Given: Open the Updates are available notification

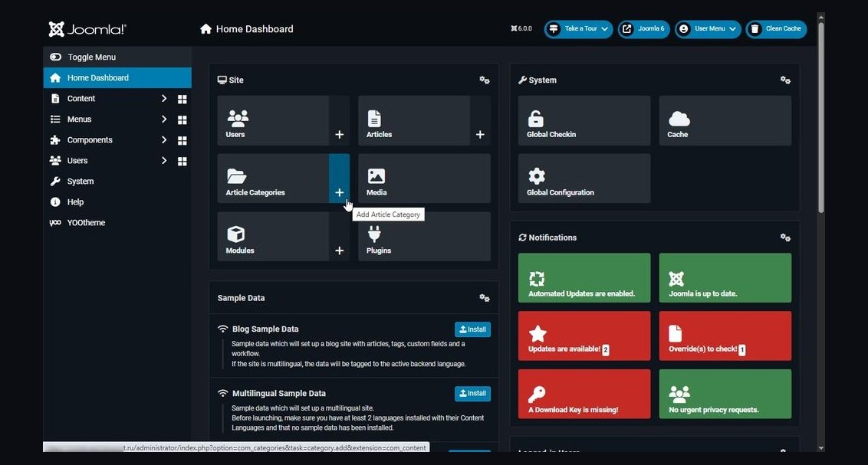Looking at the screenshot, I should [x=584, y=336].
